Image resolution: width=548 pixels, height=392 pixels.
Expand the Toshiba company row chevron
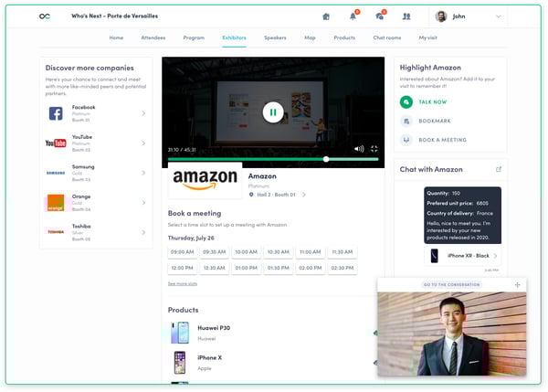point(143,232)
